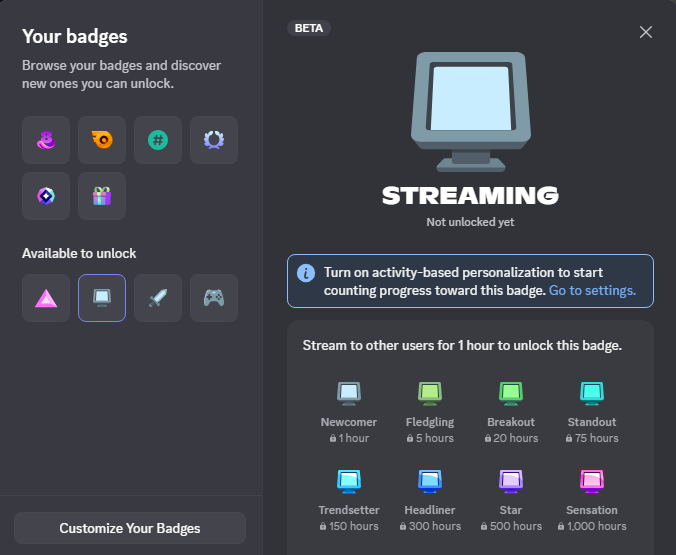Click 'Stream to other users for 1 hour' text
This screenshot has height=555, width=676.
tap(462, 346)
